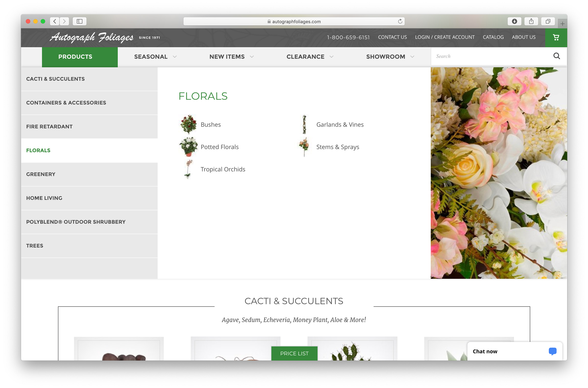The image size is (588, 388).
Task: Click the Tropical Orchids subcategory link
Action: (222, 169)
